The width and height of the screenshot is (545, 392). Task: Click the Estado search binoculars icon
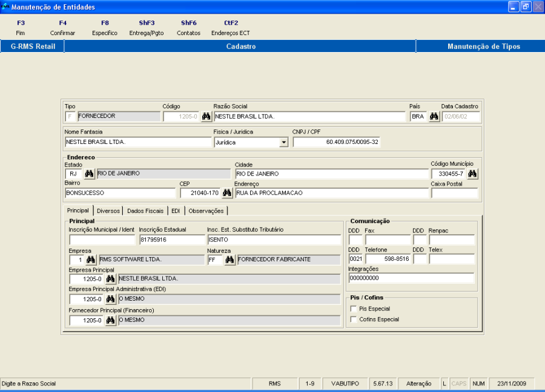coord(90,174)
